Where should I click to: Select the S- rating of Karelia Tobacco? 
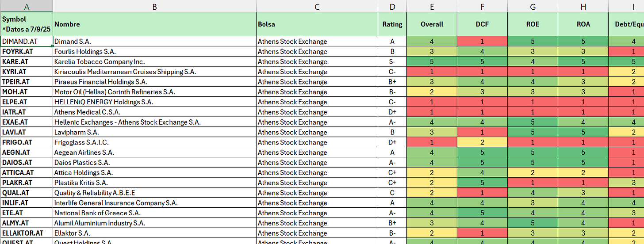[x=392, y=62]
